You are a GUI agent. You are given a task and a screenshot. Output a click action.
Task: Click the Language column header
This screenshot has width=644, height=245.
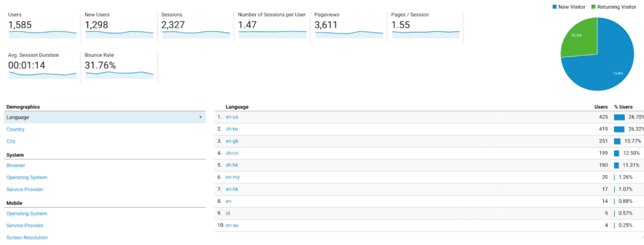click(237, 107)
